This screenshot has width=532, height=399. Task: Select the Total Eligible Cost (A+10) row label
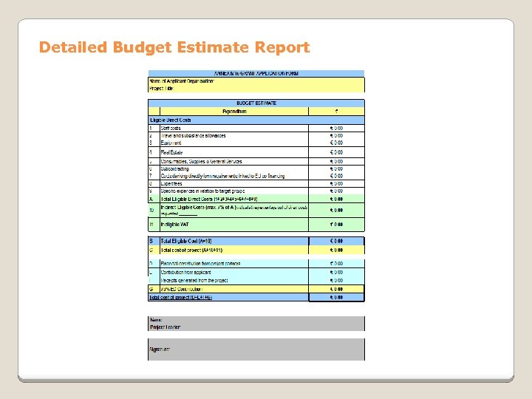click(186, 241)
